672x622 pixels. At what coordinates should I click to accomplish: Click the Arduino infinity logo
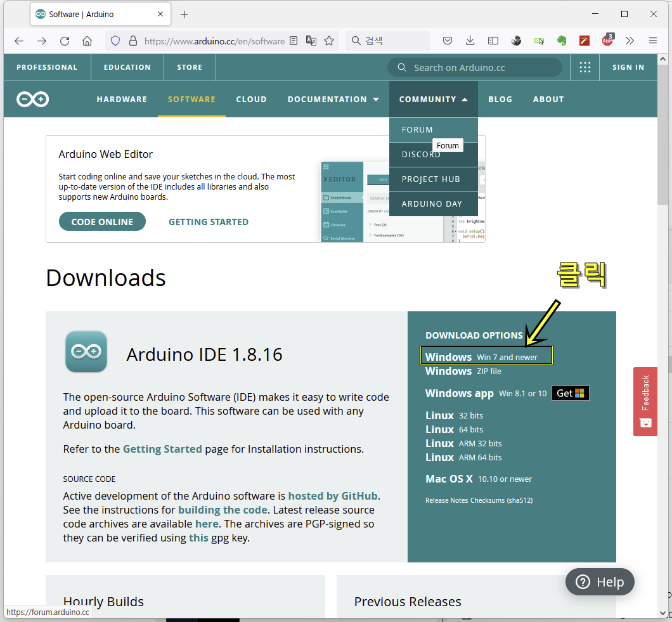coord(32,99)
